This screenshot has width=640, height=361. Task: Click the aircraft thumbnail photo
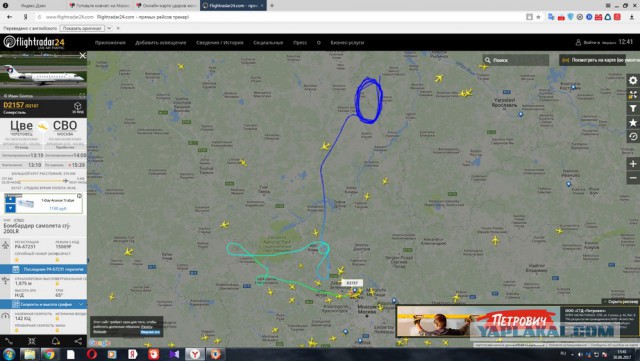[43, 75]
